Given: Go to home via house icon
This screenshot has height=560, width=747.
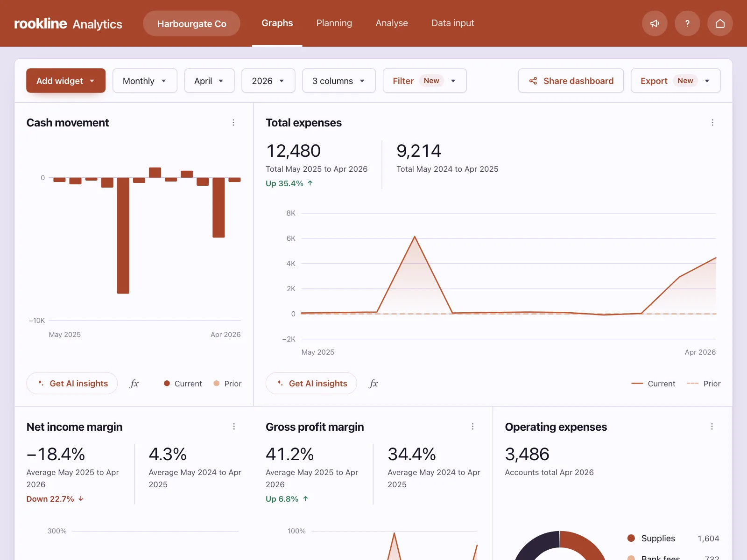Looking at the screenshot, I should (x=720, y=23).
